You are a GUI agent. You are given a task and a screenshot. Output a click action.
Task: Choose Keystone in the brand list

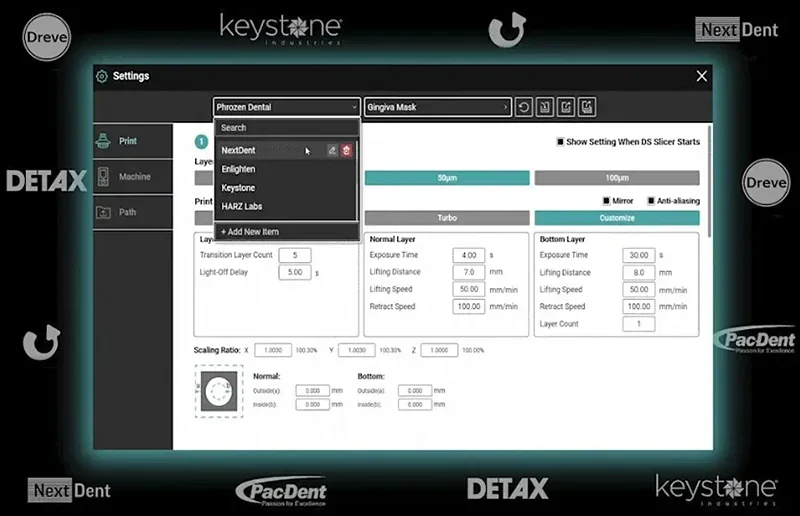(x=286, y=188)
